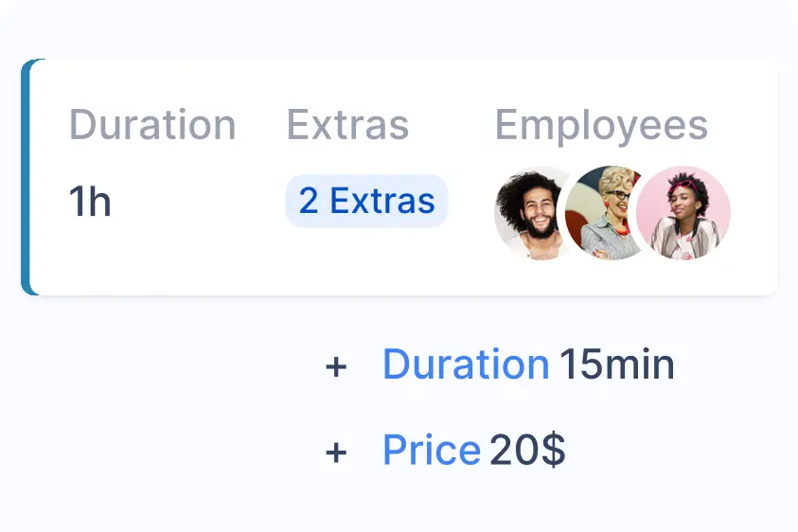Click the blue Price link
This screenshot has height=532, width=798.
(431, 451)
